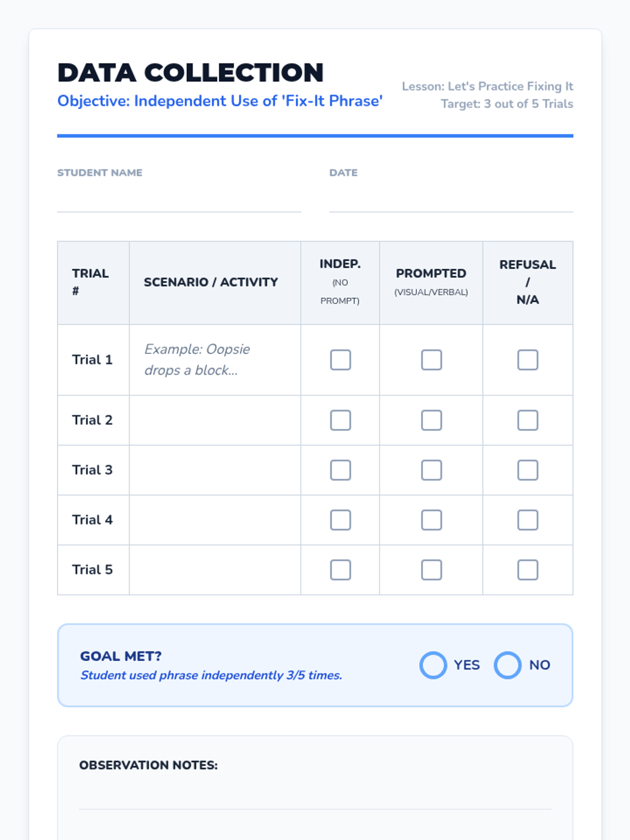
Task: Select Trial 3 Prompted checkbox
Action: coord(431,470)
